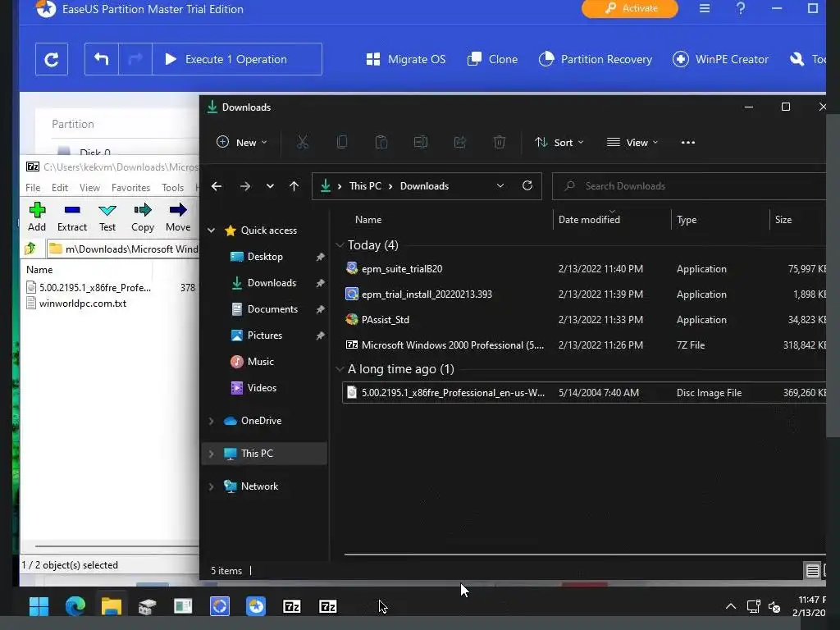Open the New dropdown in Downloads window

tap(242, 143)
